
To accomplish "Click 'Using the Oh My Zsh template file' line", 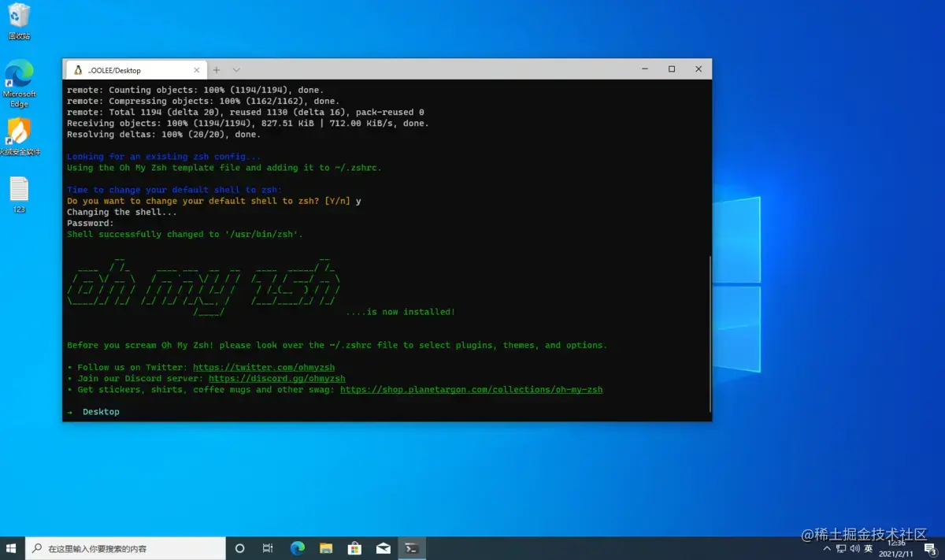I will [224, 168].
